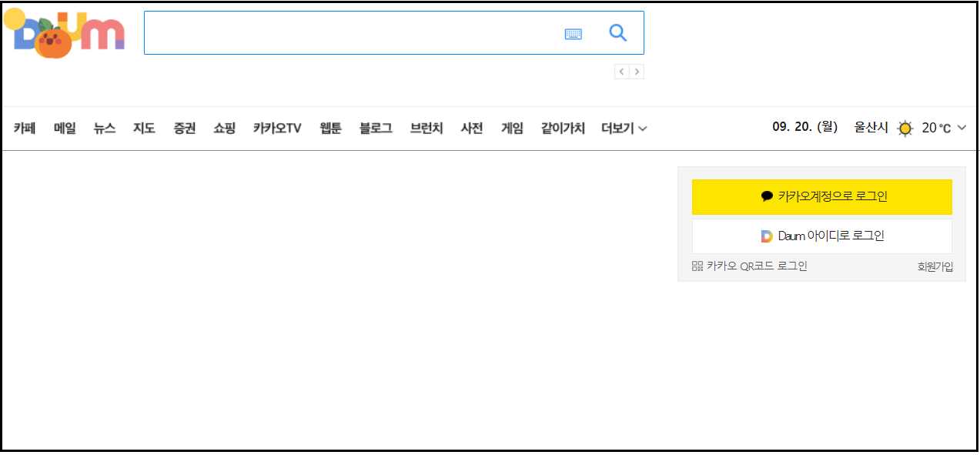Open the 지도 menu item
The image size is (980, 455).
[144, 129]
